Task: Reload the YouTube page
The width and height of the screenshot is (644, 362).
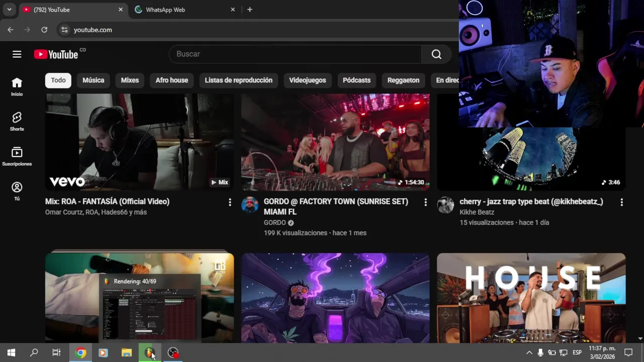Action: 44,30
